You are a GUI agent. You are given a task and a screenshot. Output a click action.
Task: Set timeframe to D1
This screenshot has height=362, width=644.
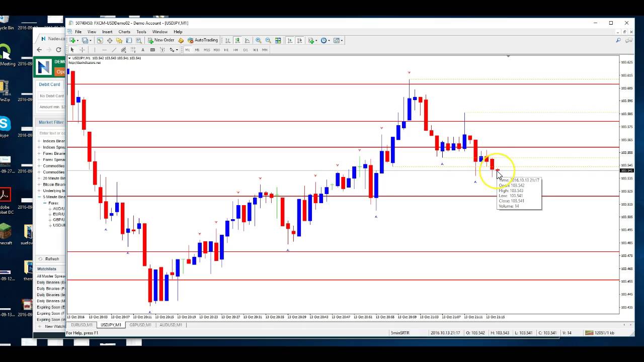pos(246,50)
